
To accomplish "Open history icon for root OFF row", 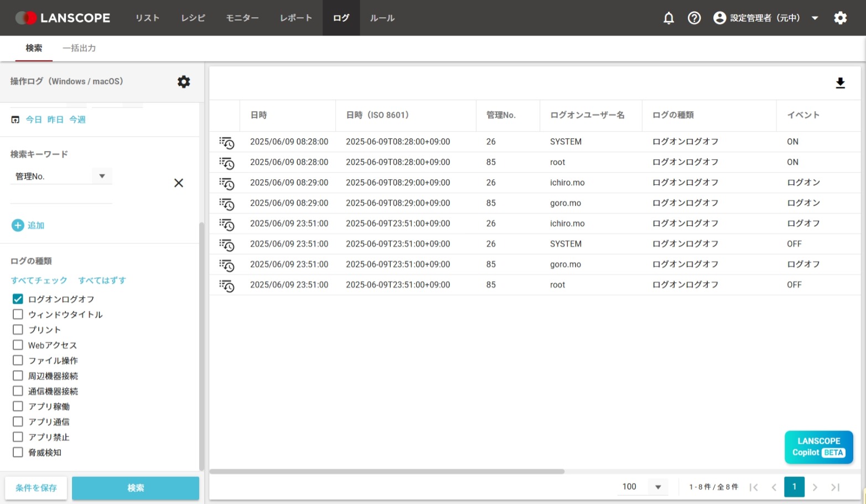I will (227, 286).
